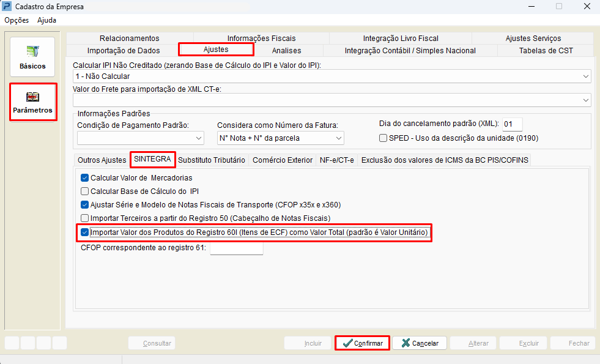The image size is (600, 364).
Task: Click the Cancelar button
Action: tap(420, 343)
